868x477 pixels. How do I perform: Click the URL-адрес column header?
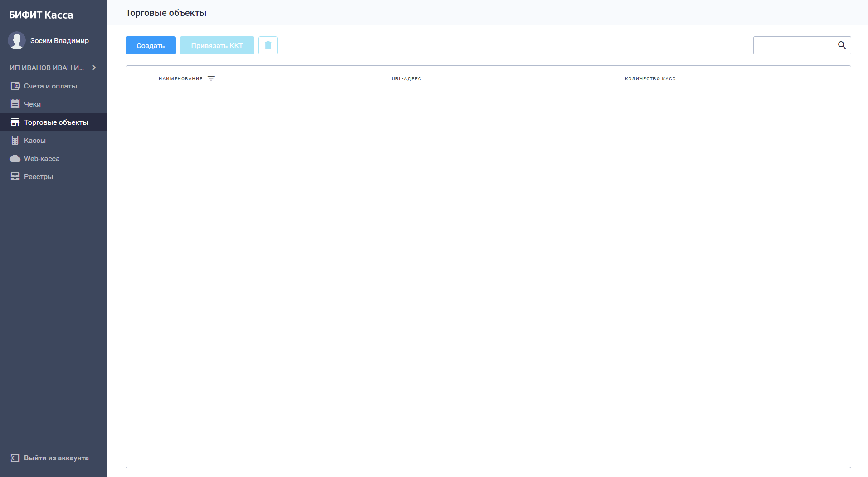point(406,79)
